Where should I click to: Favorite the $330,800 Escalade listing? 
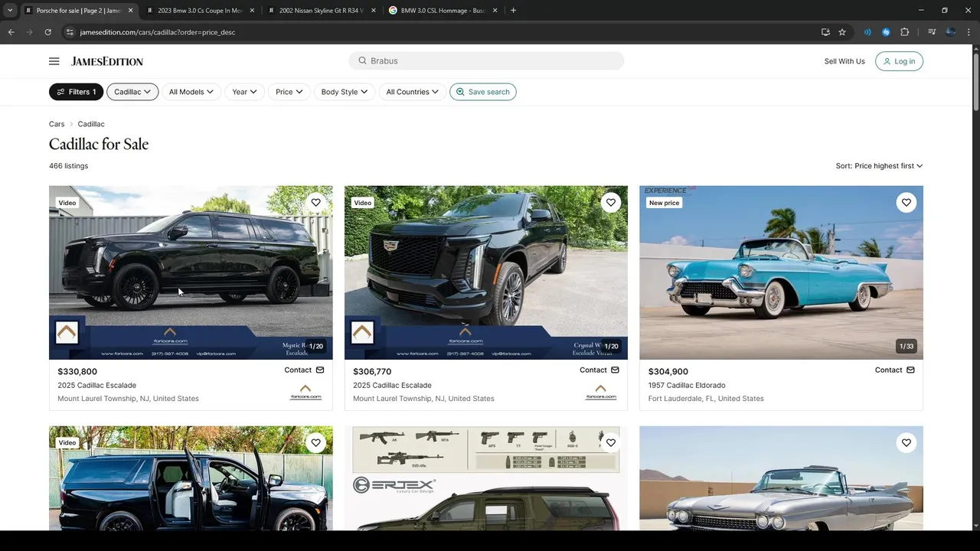click(x=315, y=203)
